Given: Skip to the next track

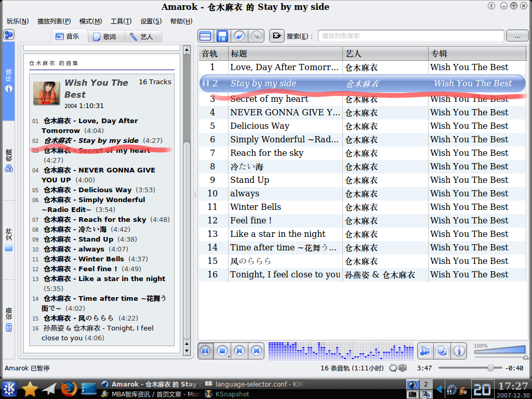Looking at the screenshot, I should (257, 351).
